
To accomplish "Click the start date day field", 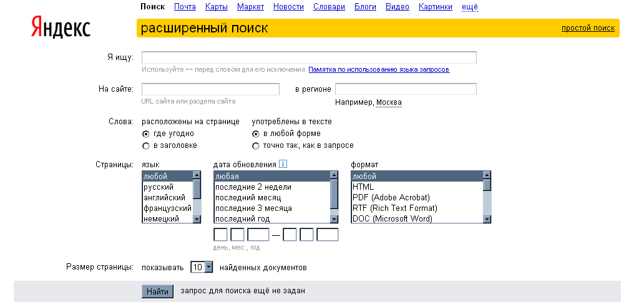I will (220, 235).
